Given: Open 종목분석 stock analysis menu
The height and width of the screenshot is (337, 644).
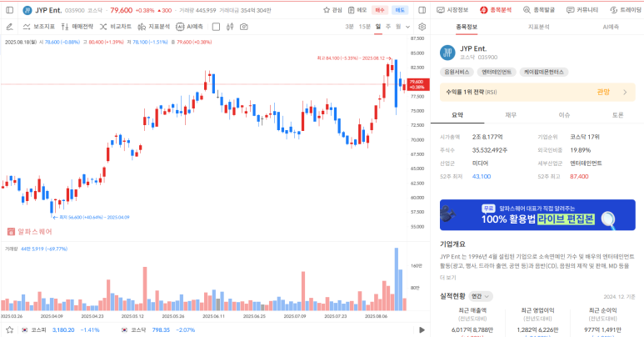Looking at the screenshot, I should point(496,10).
